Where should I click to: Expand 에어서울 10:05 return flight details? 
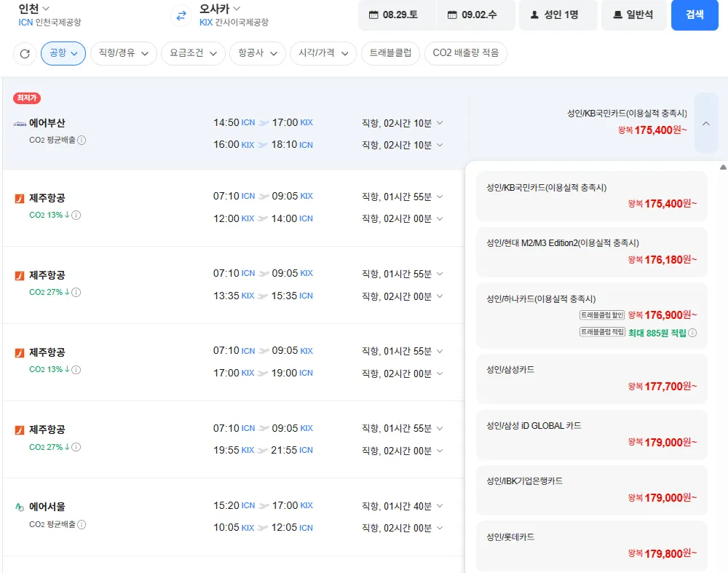(x=440, y=528)
